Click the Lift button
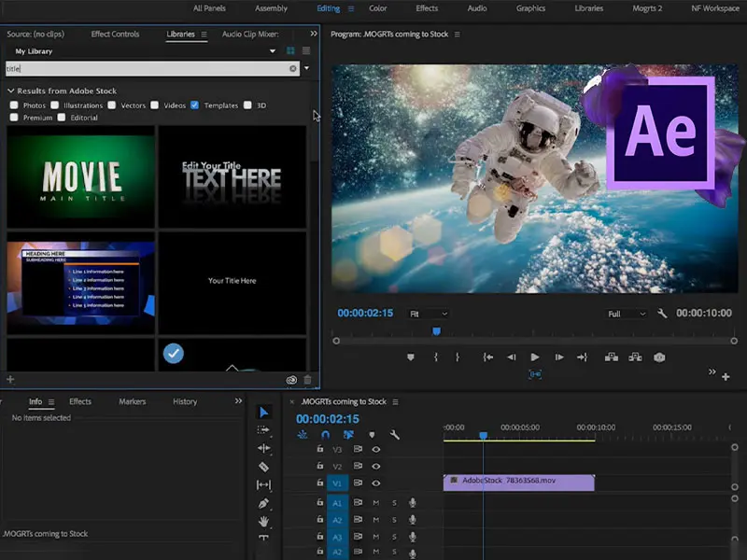Viewport: 747px width, 560px height. click(x=612, y=357)
